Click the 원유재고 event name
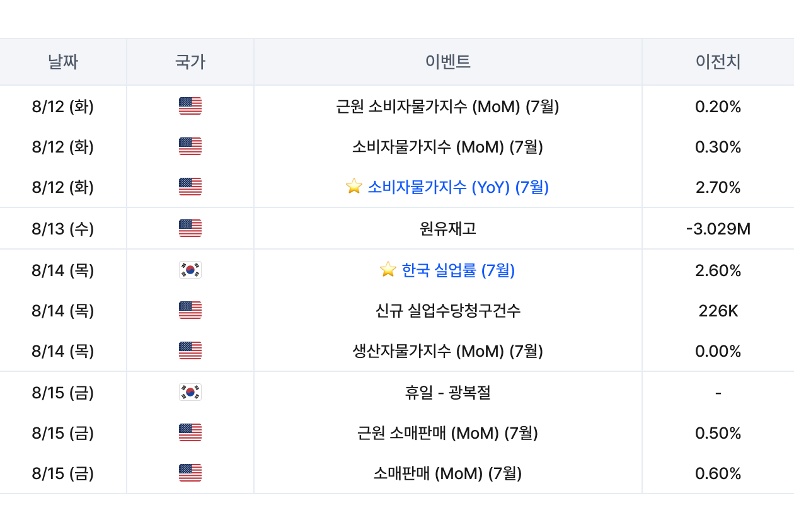794x532 pixels. click(448, 229)
